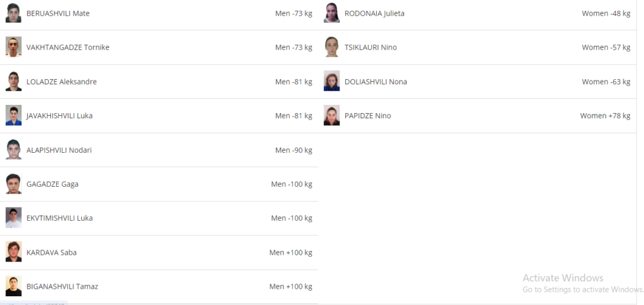The width and height of the screenshot is (644, 305).
Task: Click the GAGADZE Gaga name
Action: (52, 184)
